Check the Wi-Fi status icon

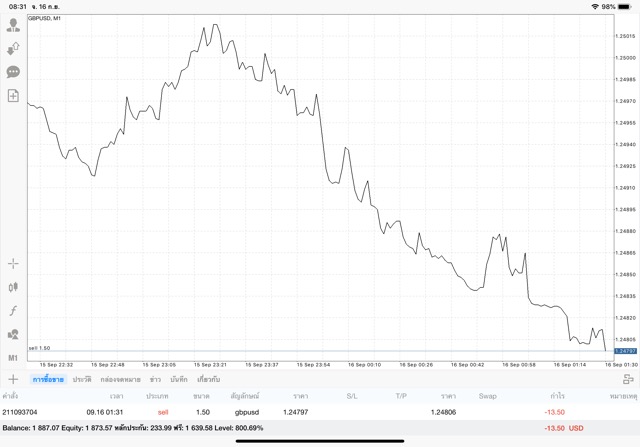click(x=595, y=7)
